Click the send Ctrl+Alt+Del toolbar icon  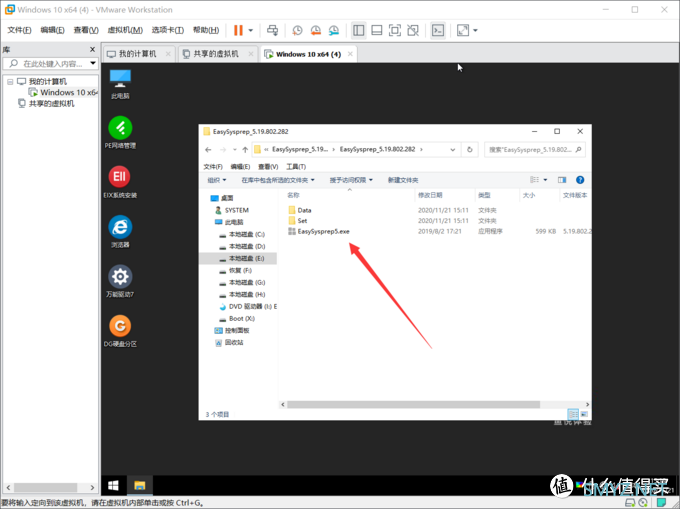[272, 30]
